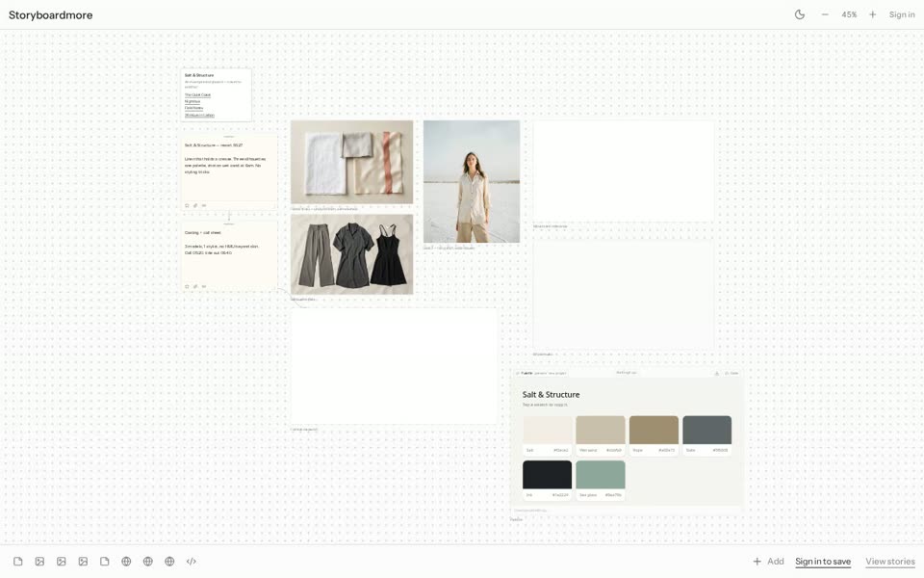The image size is (924, 578).
Task: Open View stories
Action: pyautogui.click(x=889, y=562)
